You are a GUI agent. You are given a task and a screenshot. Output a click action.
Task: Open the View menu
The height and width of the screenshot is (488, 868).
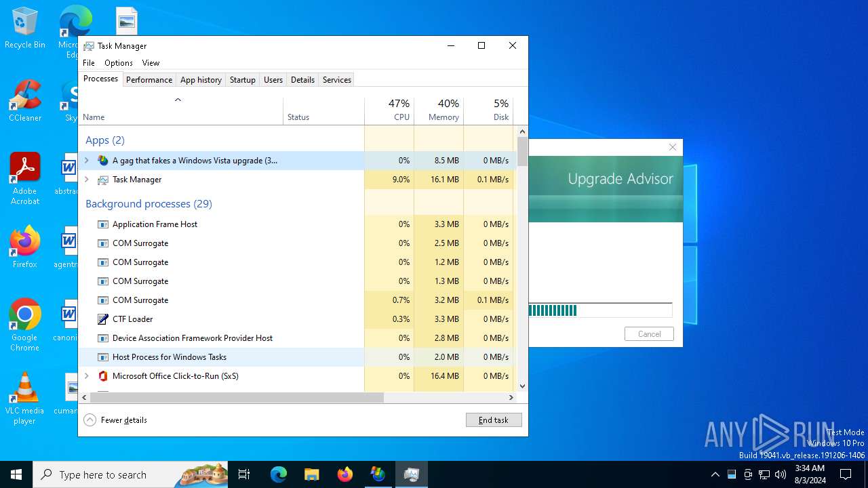pyautogui.click(x=151, y=63)
